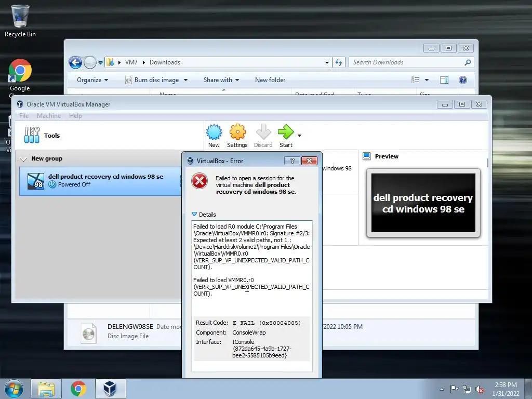This screenshot has height=399, width=532.
Task: Click the network tray icon
Action: pyautogui.click(x=467, y=390)
